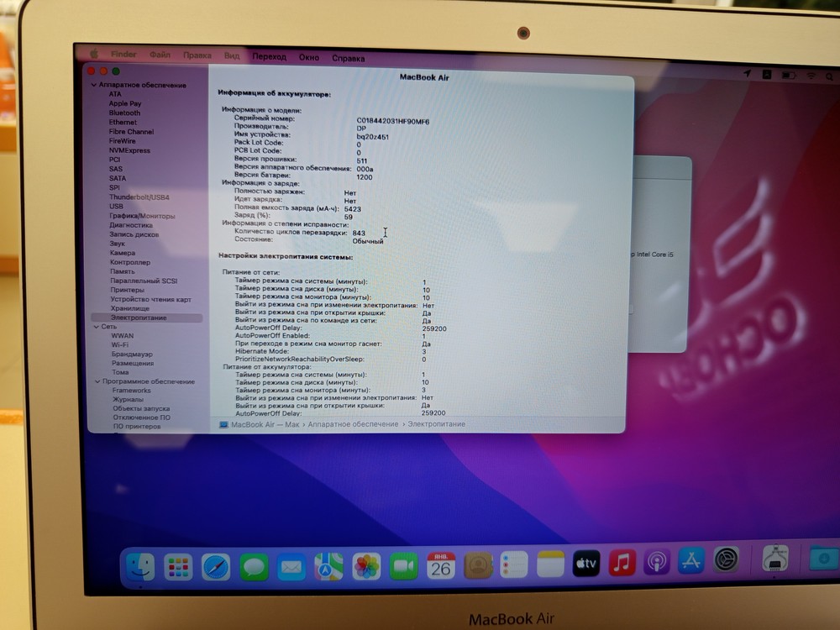Select Wi-Fi in the Сеть section
Image resolution: width=840 pixels, height=630 pixels.
click(120, 345)
